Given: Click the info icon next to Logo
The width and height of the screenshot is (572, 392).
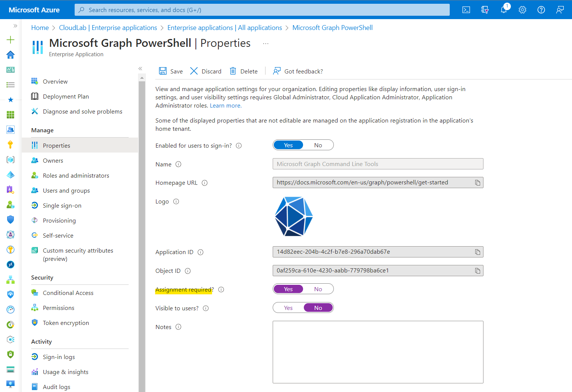Looking at the screenshot, I should tap(176, 202).
